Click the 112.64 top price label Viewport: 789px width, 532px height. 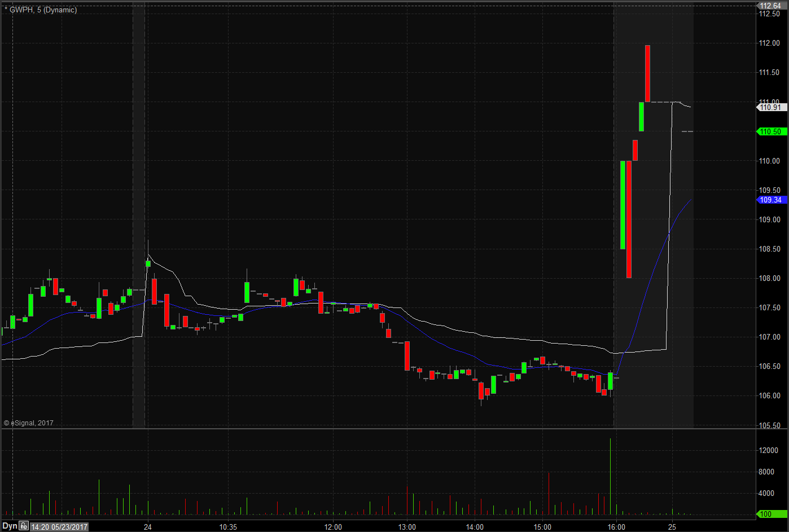771,6
